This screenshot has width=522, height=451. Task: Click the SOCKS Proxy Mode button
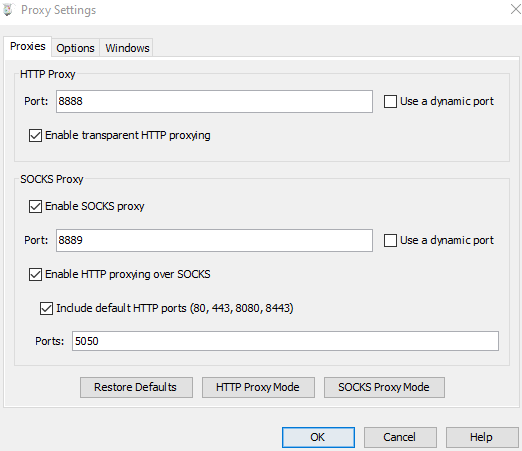point(384,387)
